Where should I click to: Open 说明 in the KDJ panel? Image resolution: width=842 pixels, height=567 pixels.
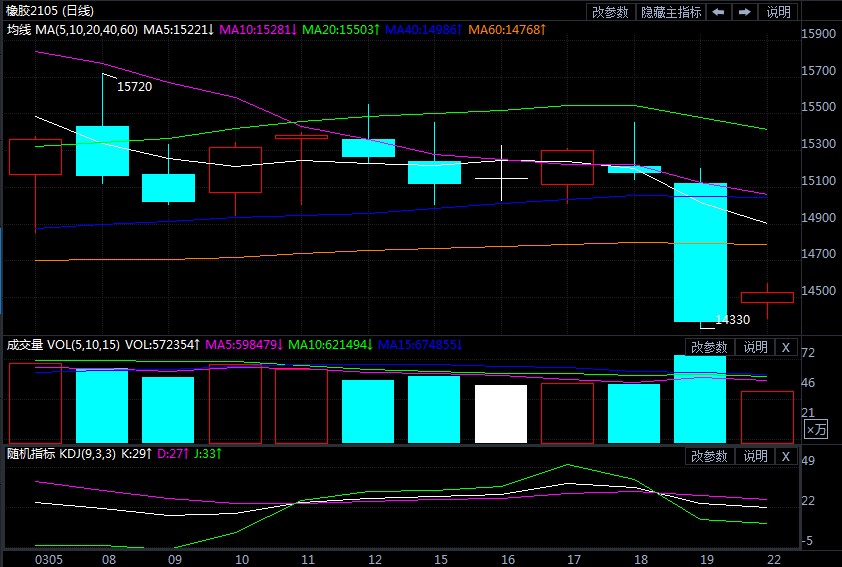tap(754, 456)
